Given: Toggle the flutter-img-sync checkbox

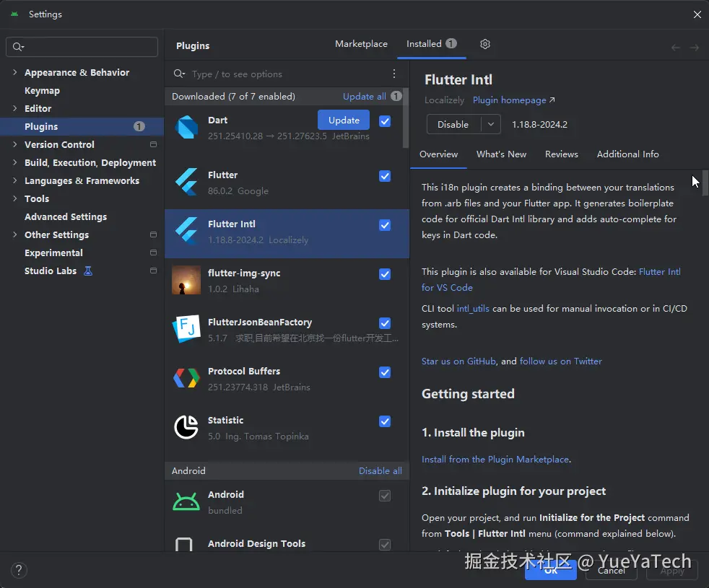Looking at the screenshot, I should tap(385, 274).
